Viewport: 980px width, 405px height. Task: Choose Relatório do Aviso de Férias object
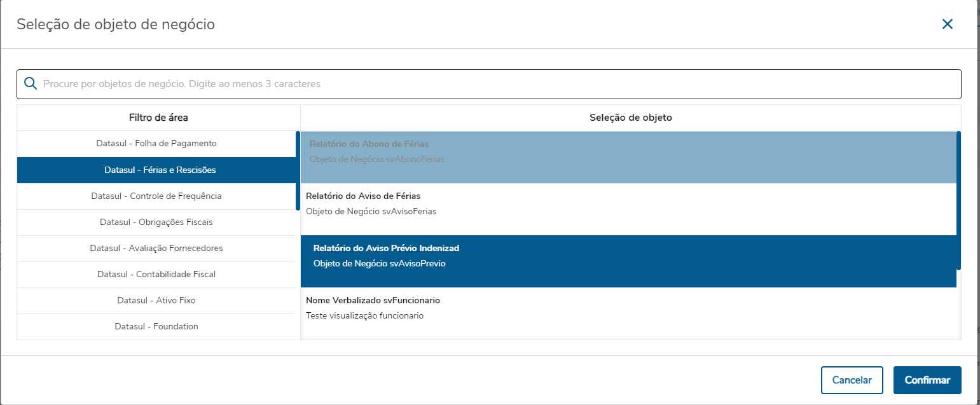click(628, 203)
